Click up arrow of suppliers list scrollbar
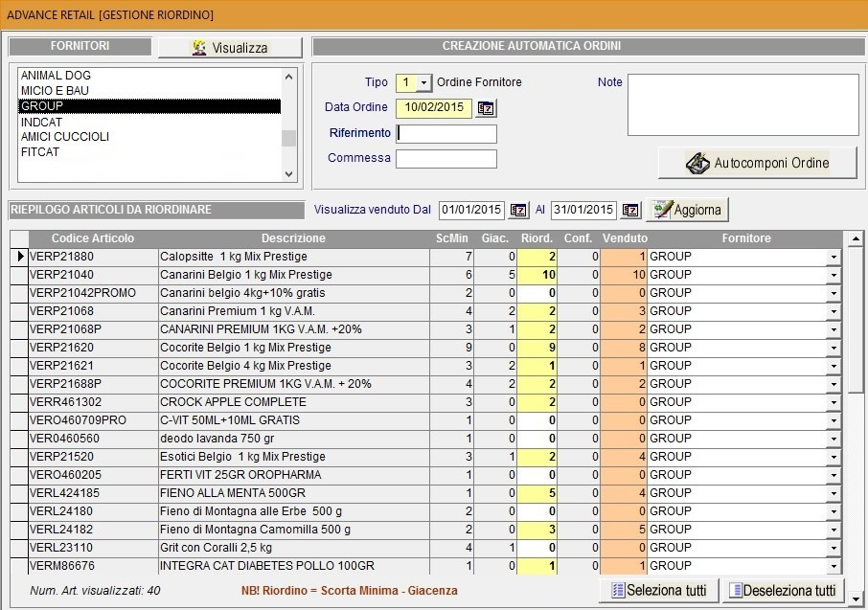 click(288, 78)
